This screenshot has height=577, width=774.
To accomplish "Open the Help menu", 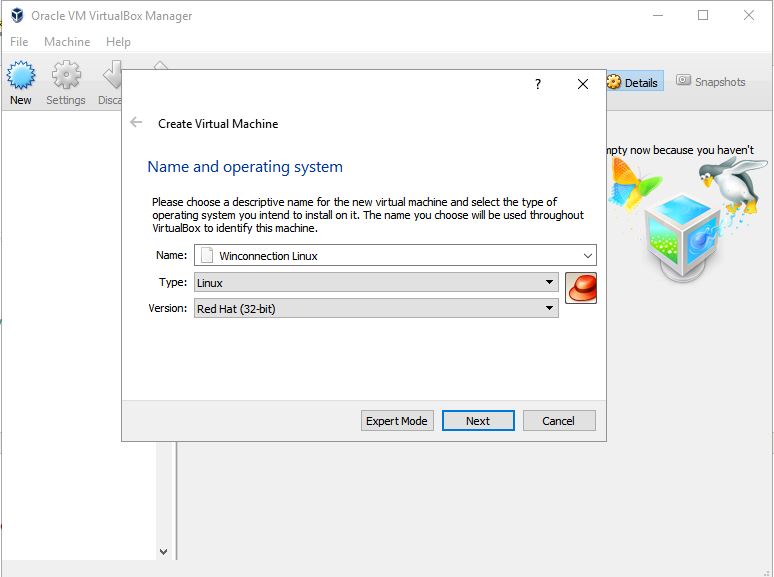I will coord(118,42).
